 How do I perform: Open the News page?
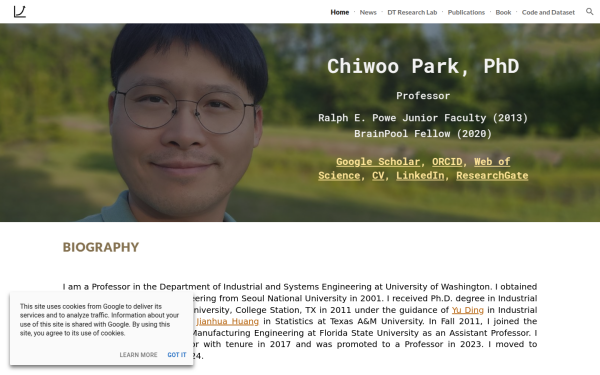[x=368, y=12]
